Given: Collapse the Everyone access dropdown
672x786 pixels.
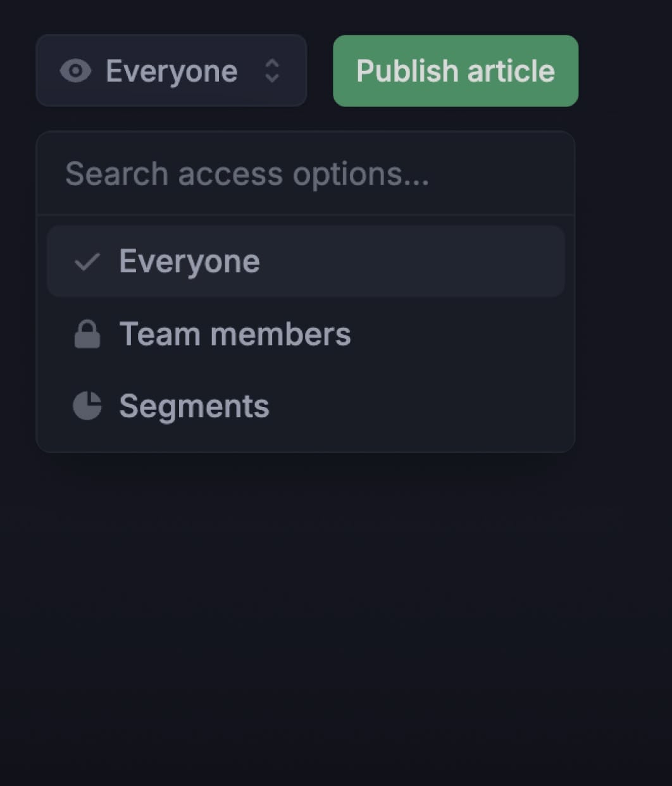Looking at the screenshot, I should (171, 71).
